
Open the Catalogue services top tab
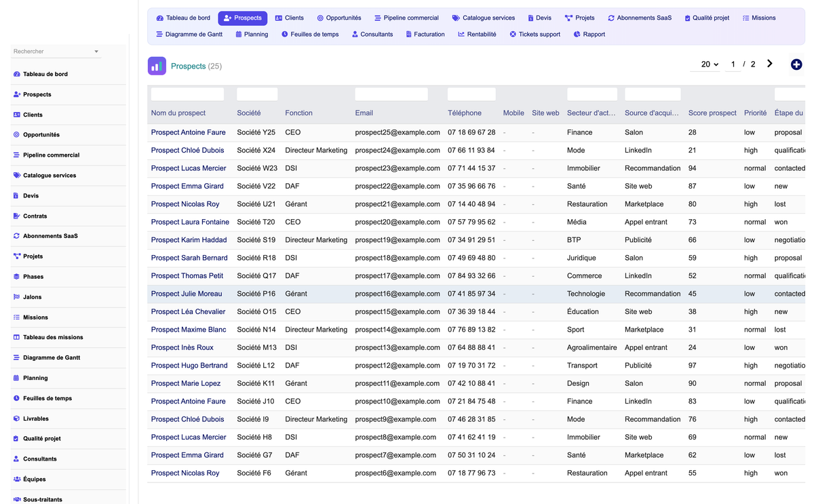coord(484,18)
